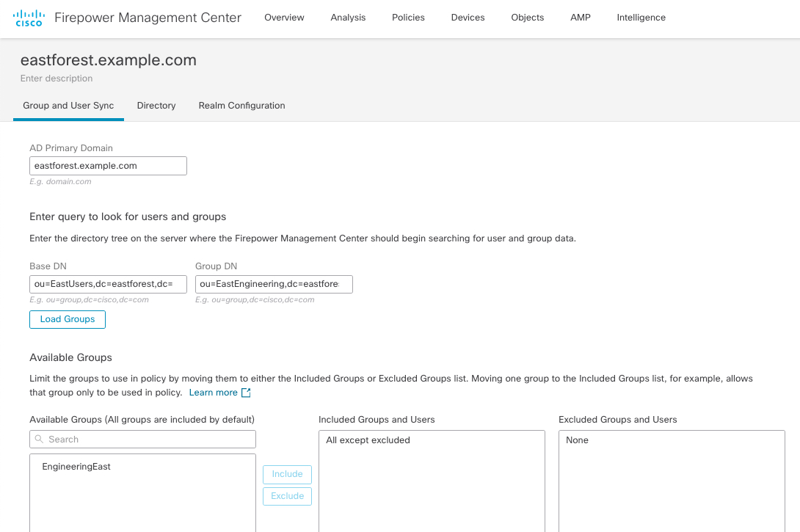The height and width of the screenshot is (532, 800).
Task: Open the Analysis menu
Action: click(348, 18)
